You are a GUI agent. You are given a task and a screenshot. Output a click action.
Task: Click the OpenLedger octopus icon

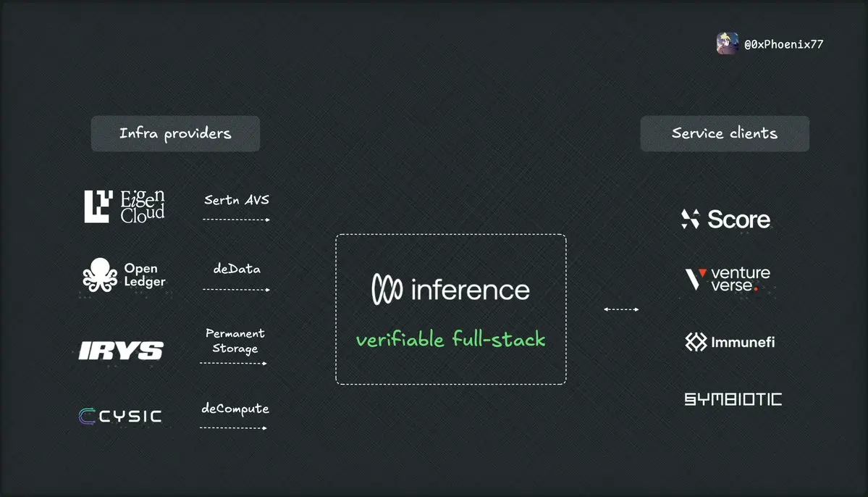100,275
